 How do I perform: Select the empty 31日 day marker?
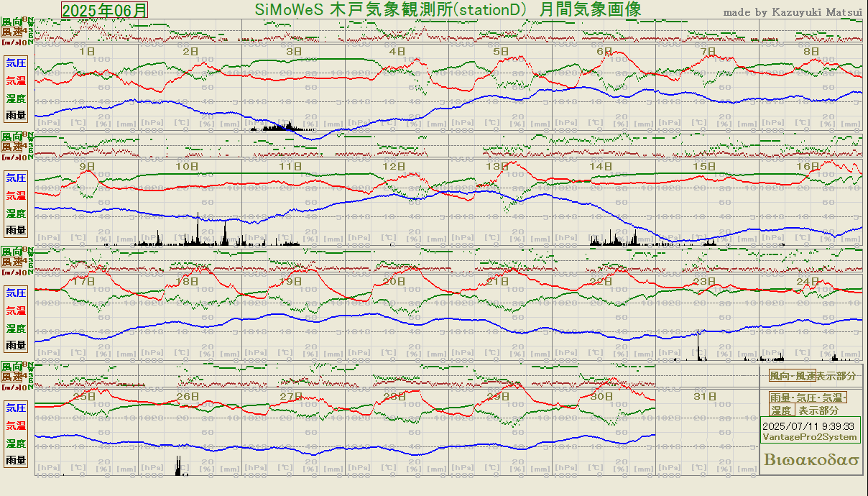707,396
